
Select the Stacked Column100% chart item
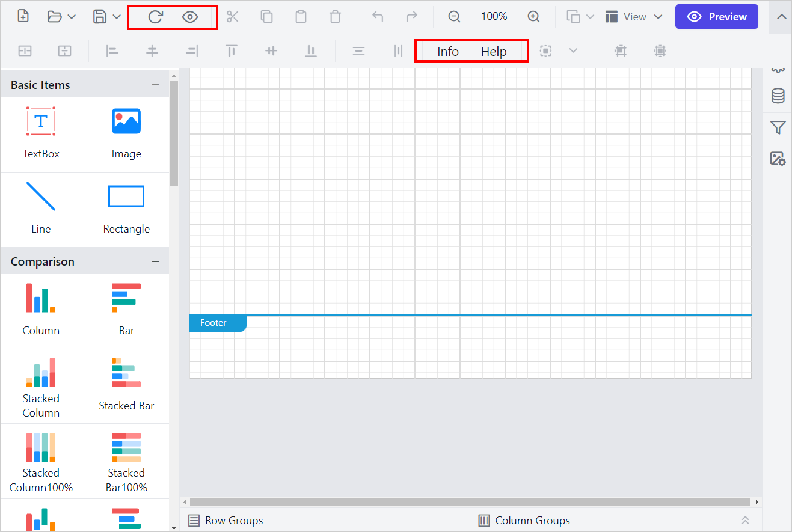pyautogui.click(x=41, y=461)
